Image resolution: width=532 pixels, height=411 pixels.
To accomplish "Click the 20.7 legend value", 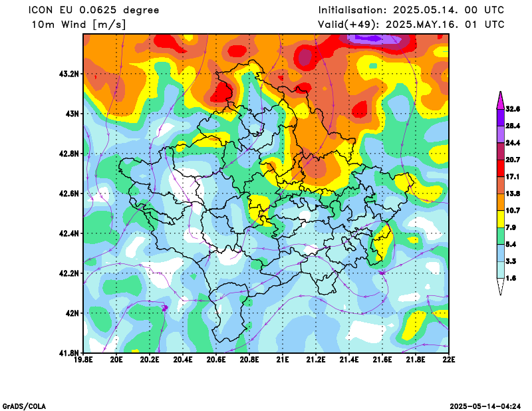I will point(513,160).
